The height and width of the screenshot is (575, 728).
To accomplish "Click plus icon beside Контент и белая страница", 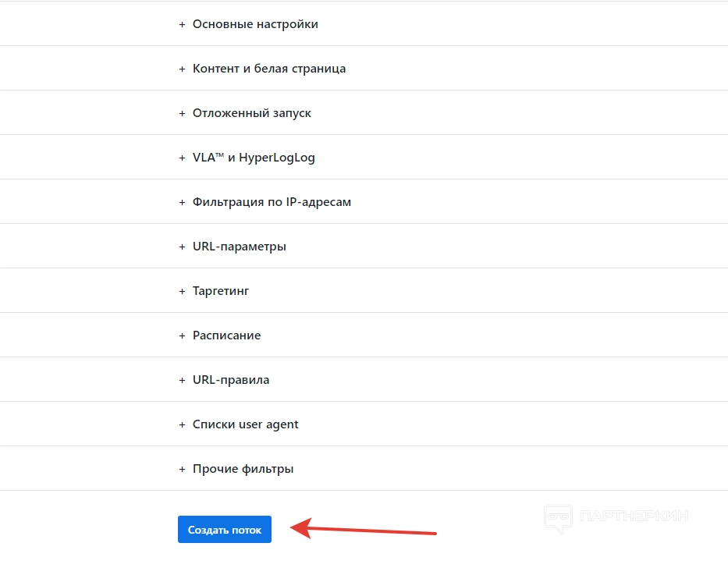I will (183, 69).
